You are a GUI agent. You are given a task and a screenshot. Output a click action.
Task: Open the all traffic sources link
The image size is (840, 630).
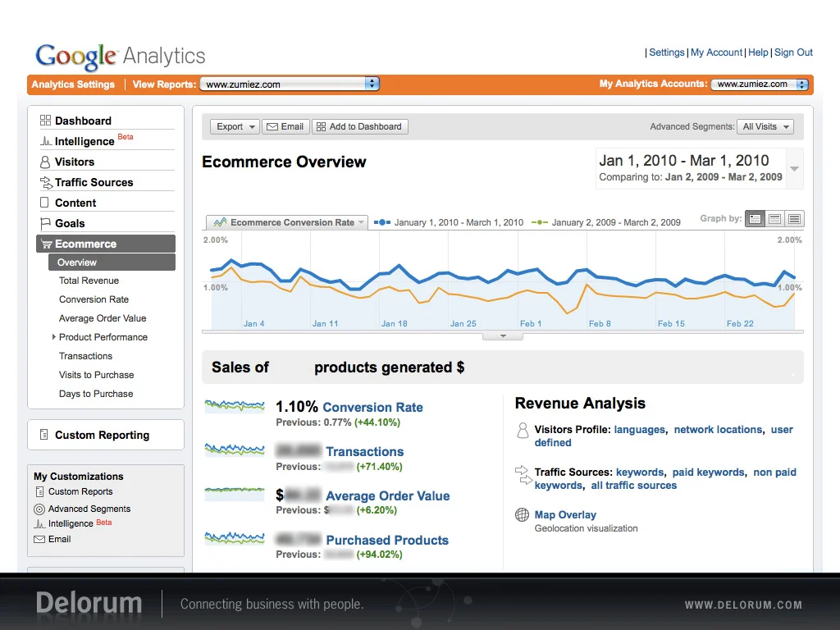tap(634, 486)
